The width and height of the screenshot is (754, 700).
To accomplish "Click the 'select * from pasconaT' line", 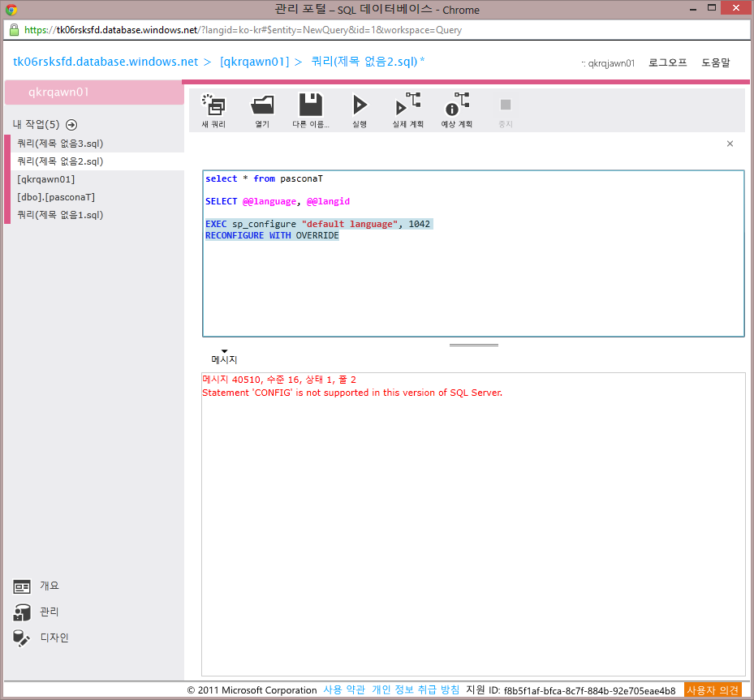I will [264, 178].
